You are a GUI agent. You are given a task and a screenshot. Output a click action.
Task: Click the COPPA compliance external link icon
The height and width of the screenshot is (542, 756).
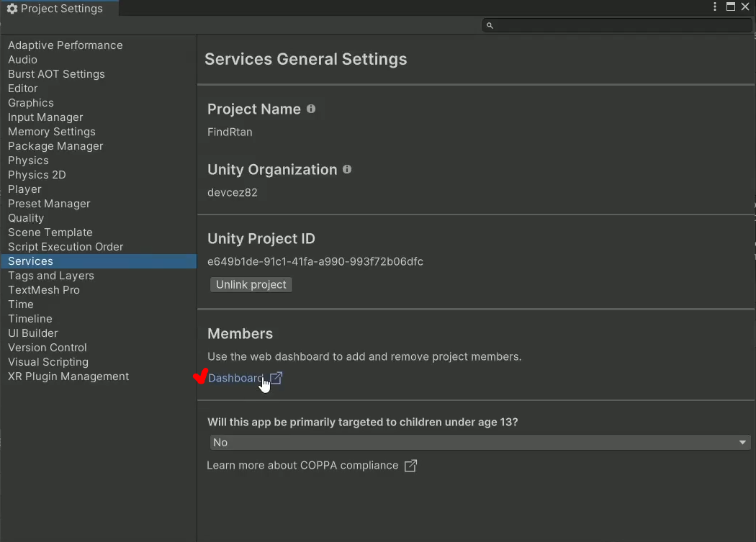tap(410, 466)
